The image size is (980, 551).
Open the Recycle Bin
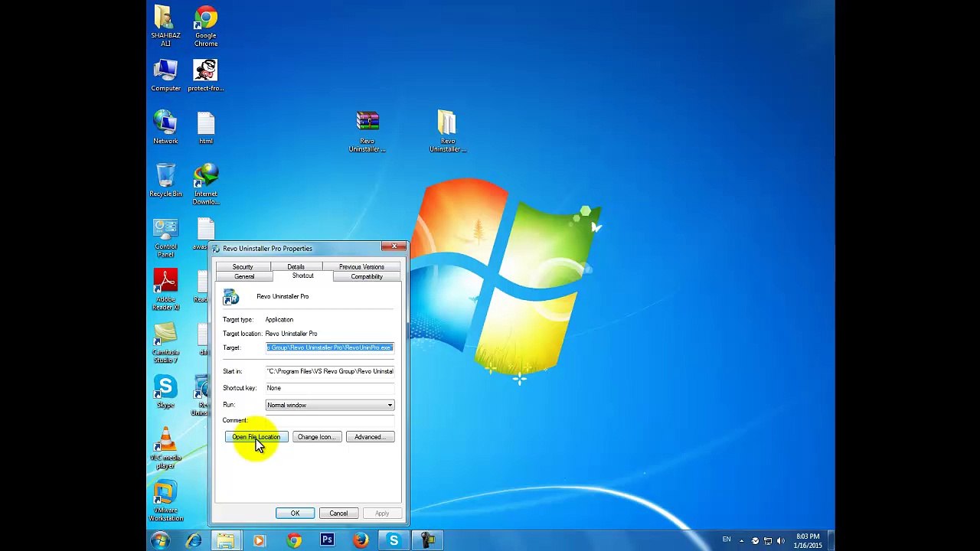(165, 181)
